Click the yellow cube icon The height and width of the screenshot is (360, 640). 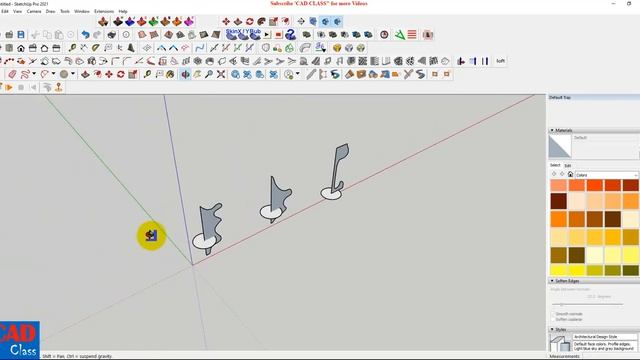click(337, 48)
